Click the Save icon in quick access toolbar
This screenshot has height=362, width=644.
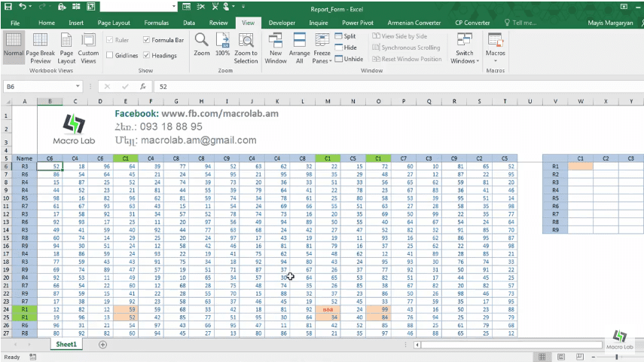coord(8,7)
